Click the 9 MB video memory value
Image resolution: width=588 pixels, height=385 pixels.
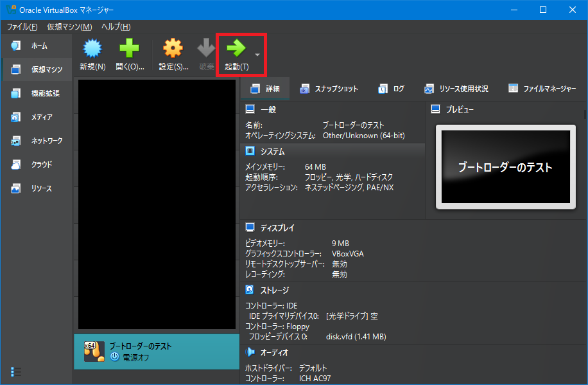click(x=340, y=244)
